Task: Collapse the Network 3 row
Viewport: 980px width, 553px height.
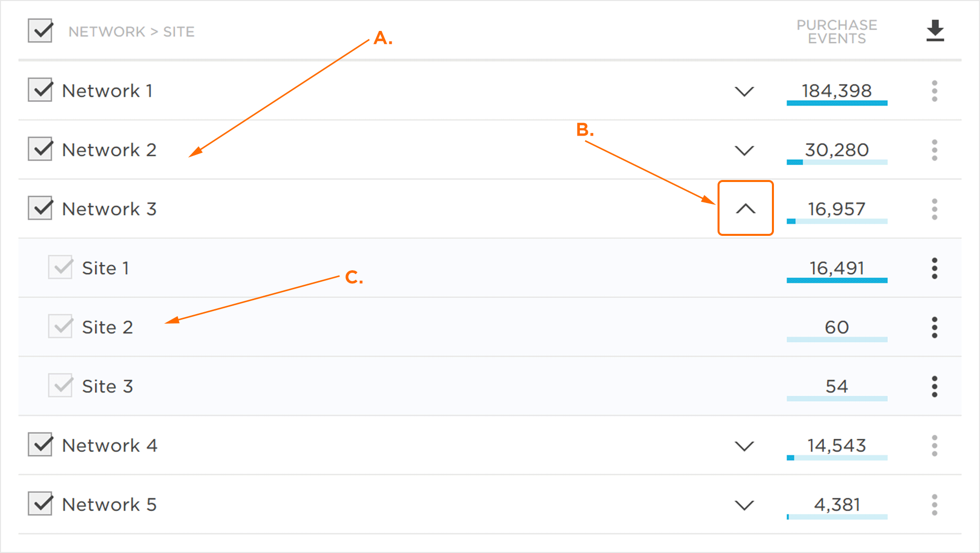Action: (x=745, y=208)
